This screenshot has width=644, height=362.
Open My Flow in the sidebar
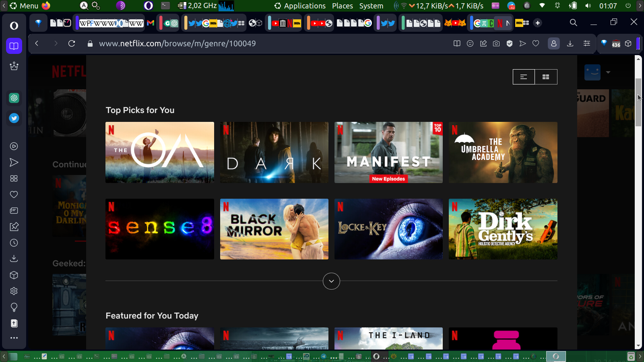(x=14, y=162)
